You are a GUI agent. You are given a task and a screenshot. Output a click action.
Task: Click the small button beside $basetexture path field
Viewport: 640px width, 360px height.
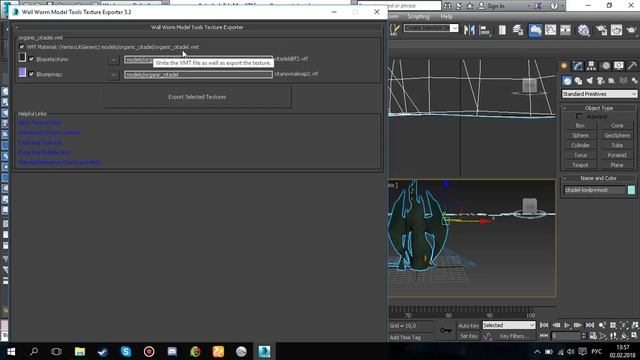pos(114,60)
